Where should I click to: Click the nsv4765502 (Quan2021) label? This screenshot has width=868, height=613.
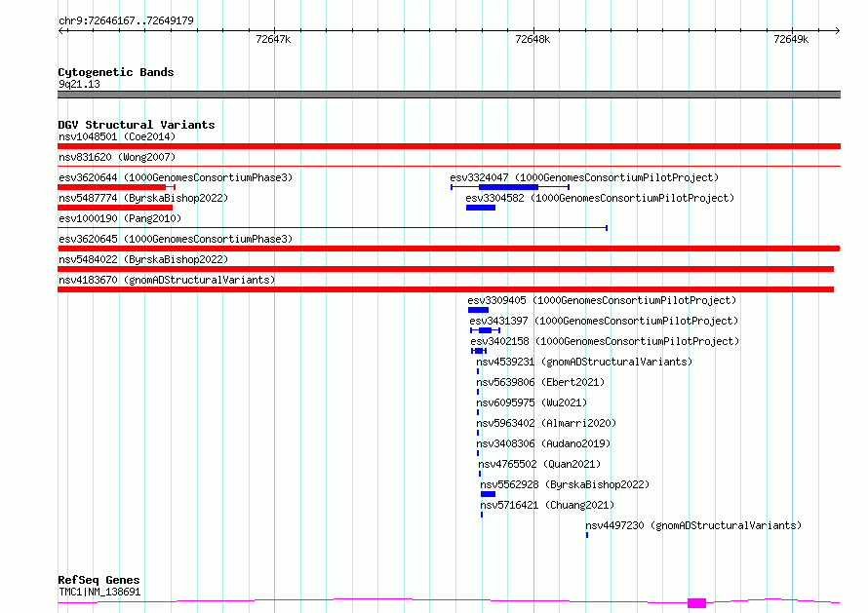(x=539, y=464)
